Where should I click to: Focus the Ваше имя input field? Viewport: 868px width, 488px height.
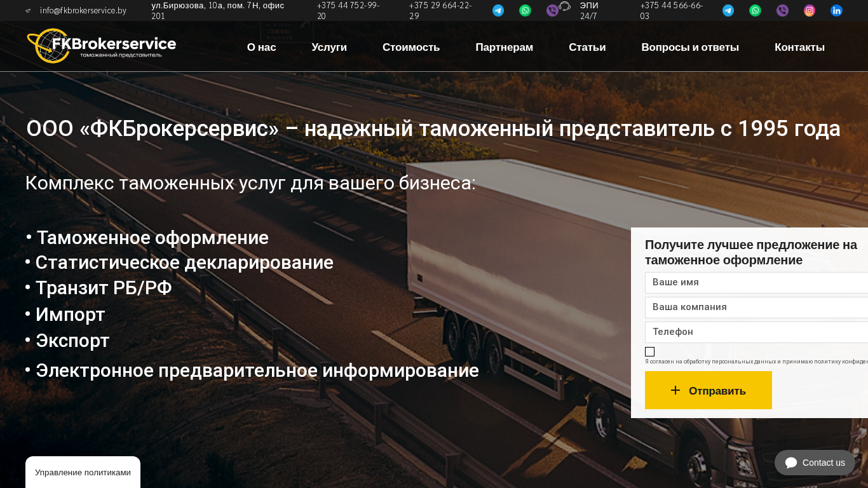pyautogui.click(x=756, y=283)
